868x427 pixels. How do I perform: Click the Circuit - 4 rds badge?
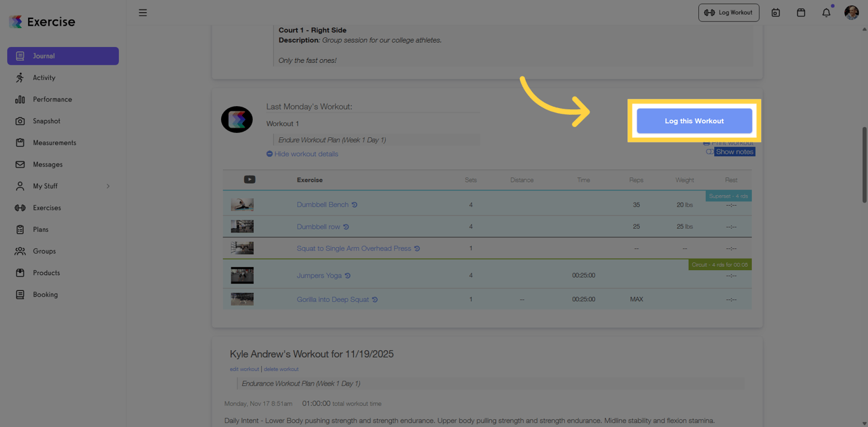pos(720,264)
